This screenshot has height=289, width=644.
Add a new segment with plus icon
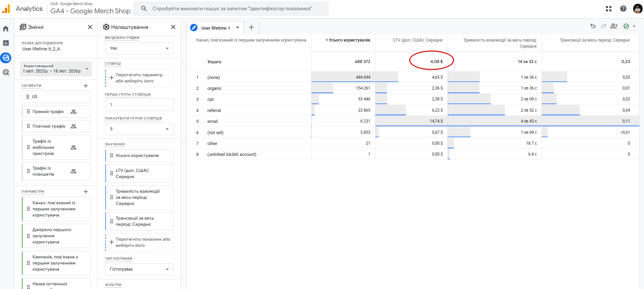pyautogui.click(x=86, y=86)
